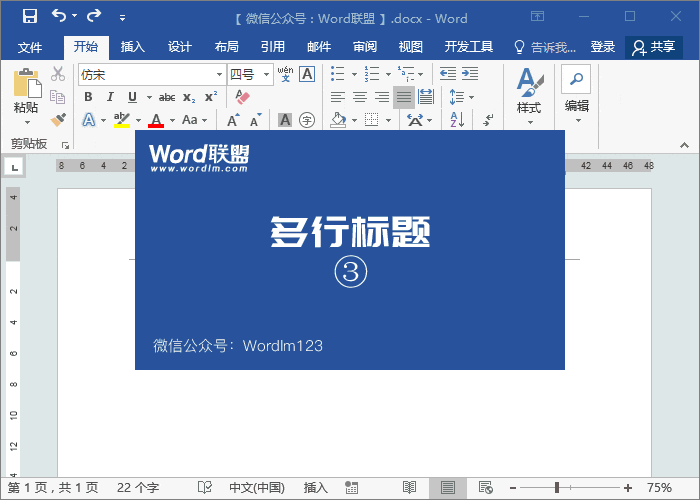The width and height of the screenshot is (700, 500).
Task: Click the character border A icon
Action: click(x=307, y=74)
